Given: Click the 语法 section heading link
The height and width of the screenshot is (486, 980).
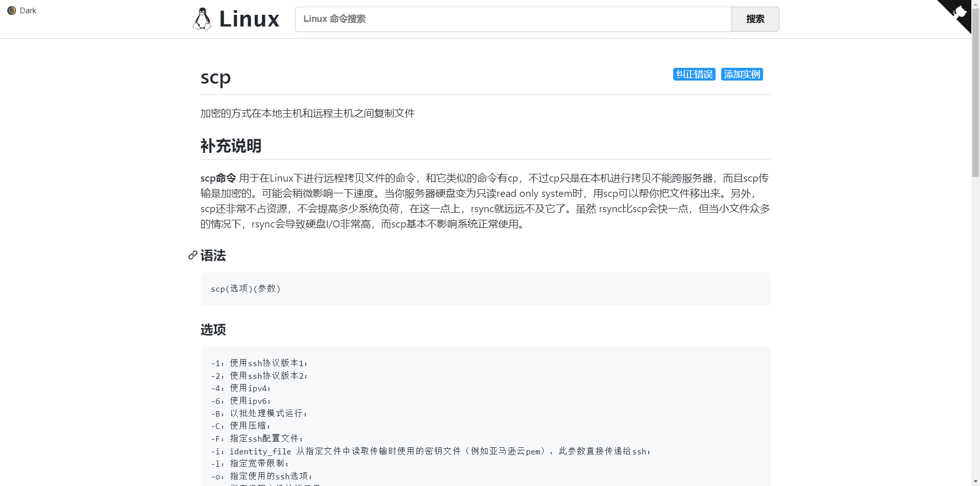Looking at the screenshot, I should pyautogui.click(x=213, y=255).
